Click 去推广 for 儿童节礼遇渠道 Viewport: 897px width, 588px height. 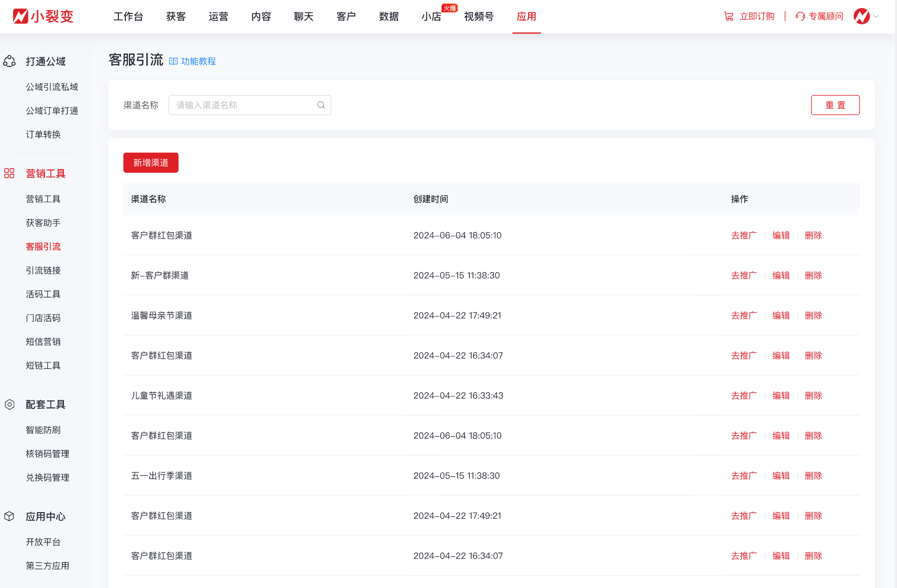click(744, 396)
